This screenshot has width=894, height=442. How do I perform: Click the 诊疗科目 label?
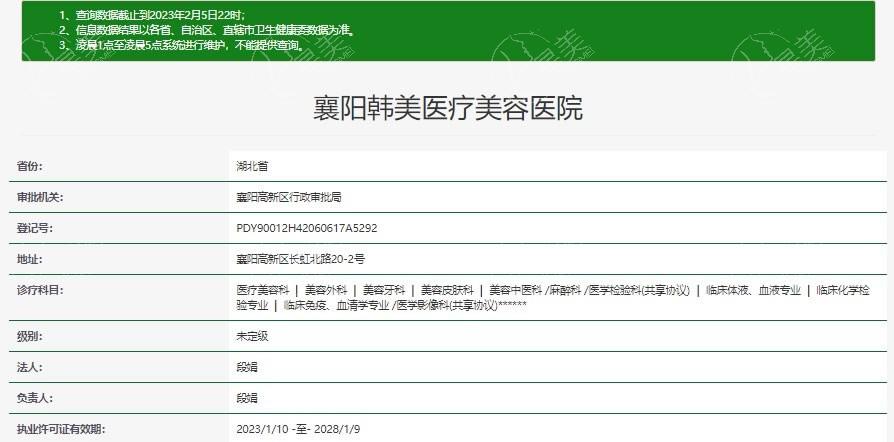click(x=39, y=290)
